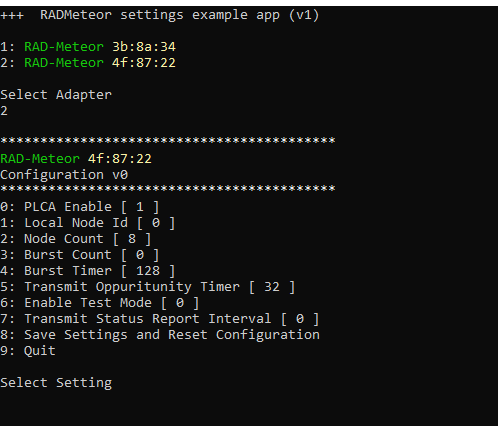The width and height of the screenshot is (498, 426).
Task: Select the PLCA Enable option
Action: click(80, 207)
